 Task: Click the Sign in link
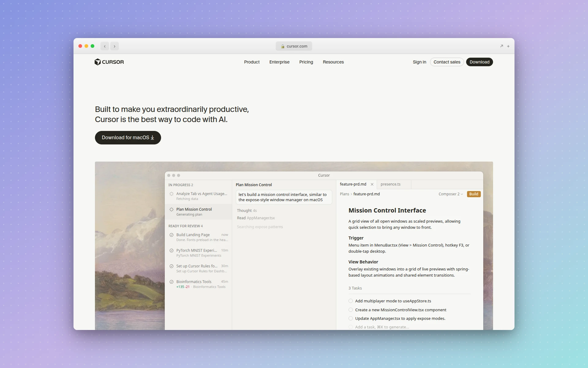click(x=420, y=62)
